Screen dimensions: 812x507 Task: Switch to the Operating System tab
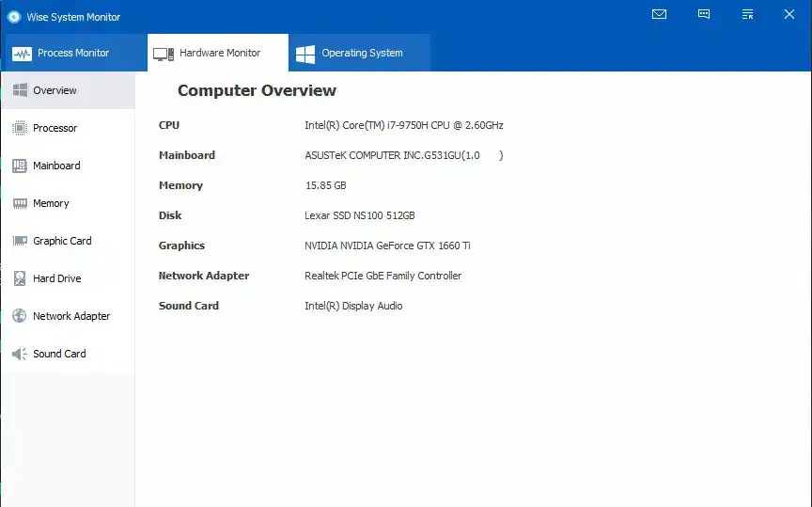359,53
